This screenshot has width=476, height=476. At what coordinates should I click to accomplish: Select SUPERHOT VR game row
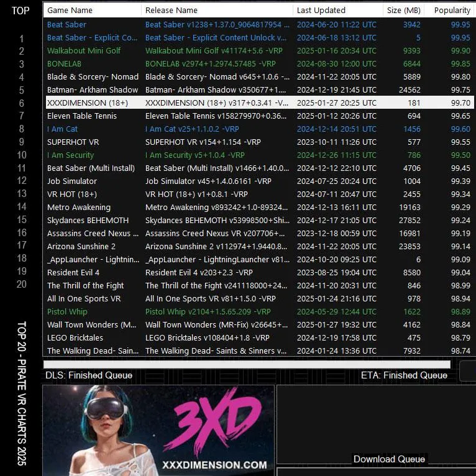coord(73,142)
